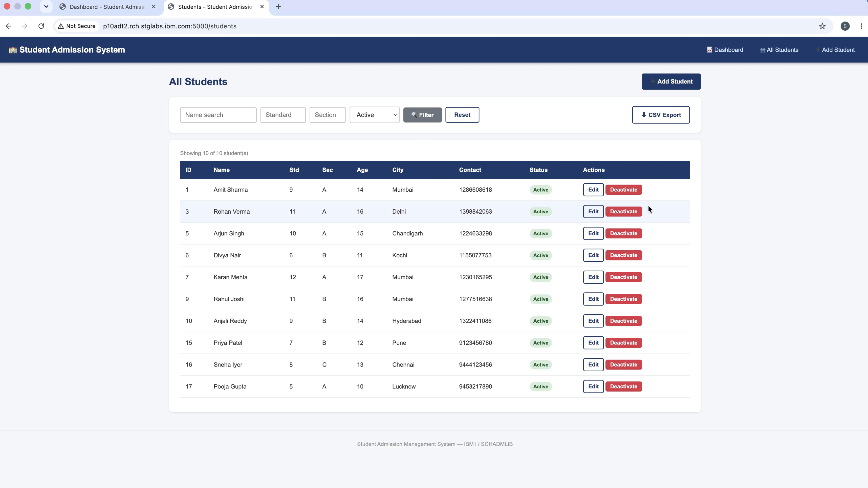
Task: Export the list with CSV Export
Action: [x=660, y=115]
